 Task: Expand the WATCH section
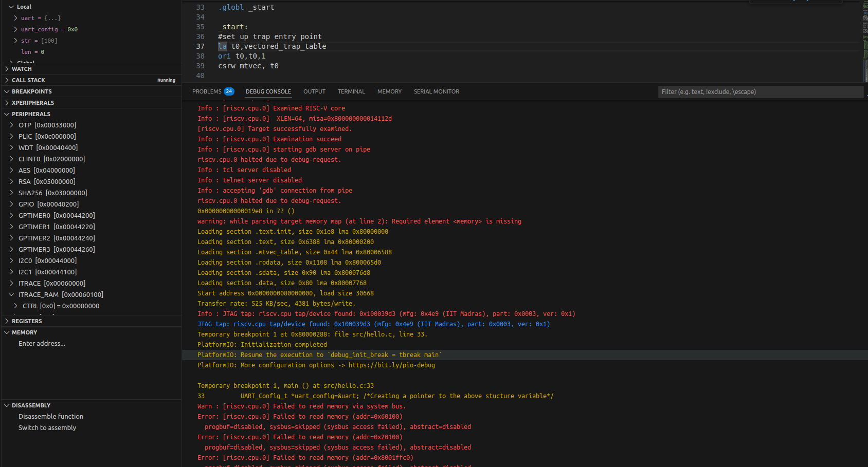tap(22, 69)
